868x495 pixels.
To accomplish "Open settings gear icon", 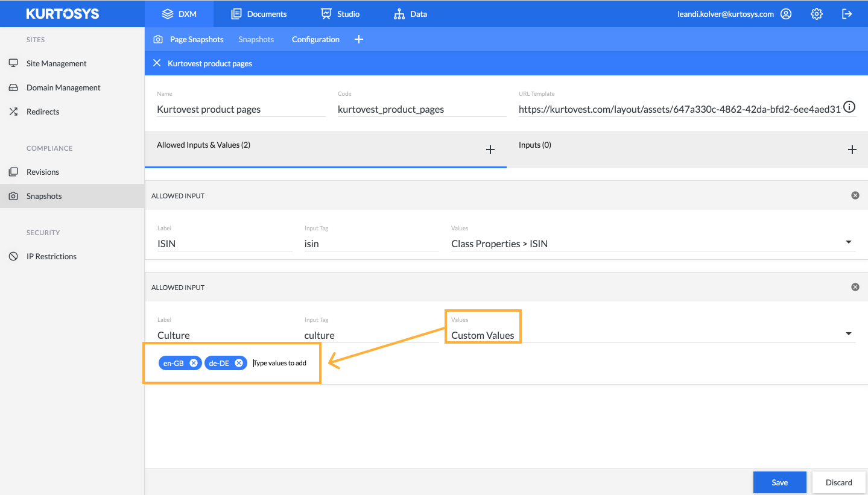I will (x=817, y=14).
